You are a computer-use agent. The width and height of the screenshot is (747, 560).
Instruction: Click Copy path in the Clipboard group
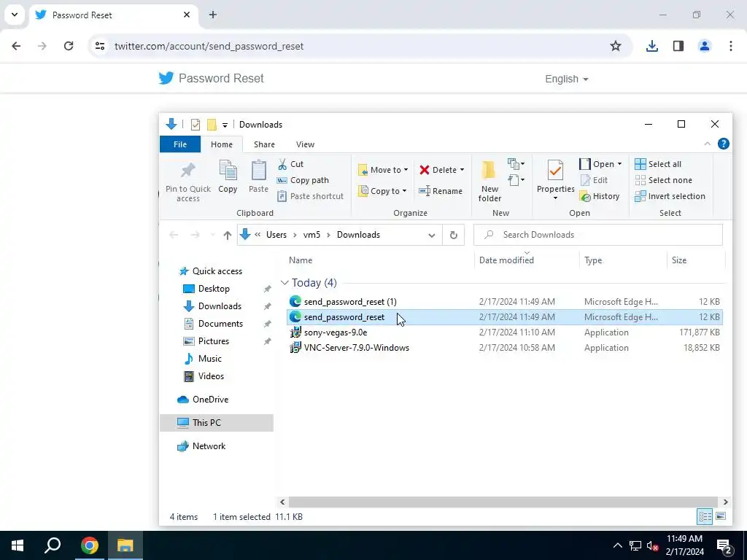pyautogui.click(x=303, y=180)
